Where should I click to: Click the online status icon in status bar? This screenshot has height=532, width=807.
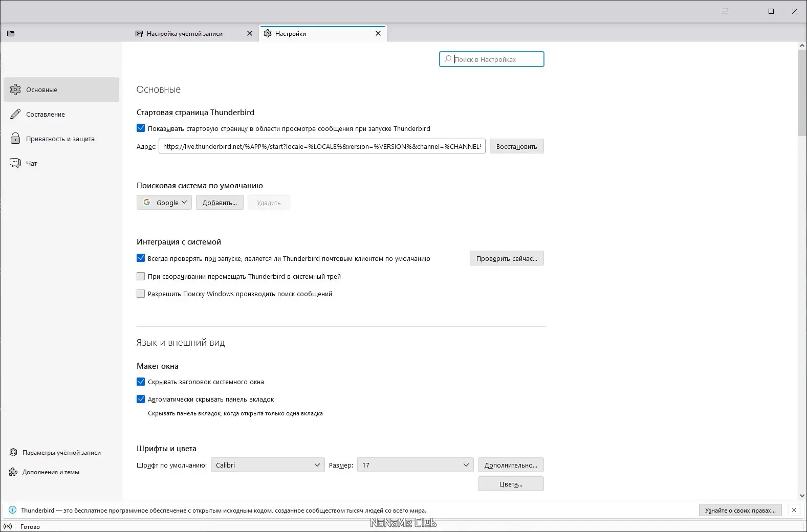pos(8,526)
